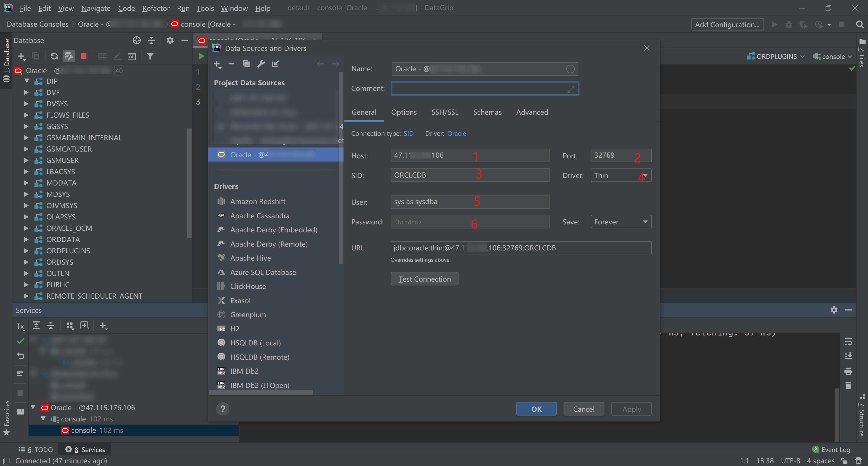Click the SID input field
The image size is (868, 466).
coord(470,175)
